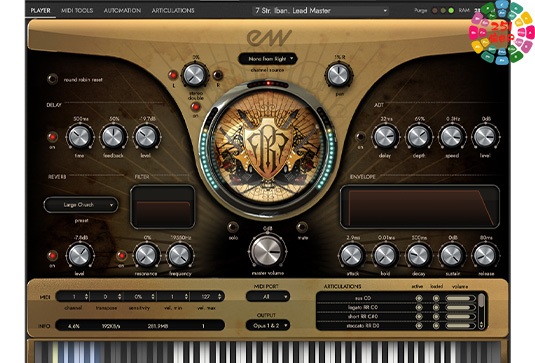Toggle the reverb on button
535x363 pixels.
[x=53, y=255]
